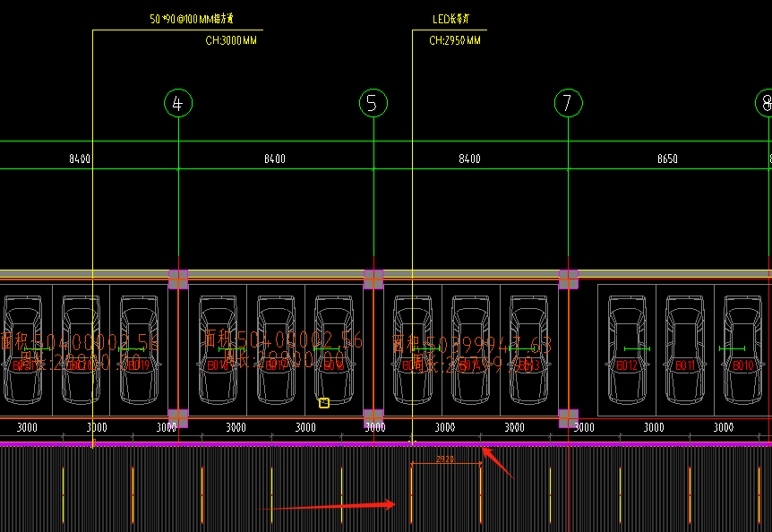Select the orange 2928 dimension text
772x532 pixels.
pos(445,459)
